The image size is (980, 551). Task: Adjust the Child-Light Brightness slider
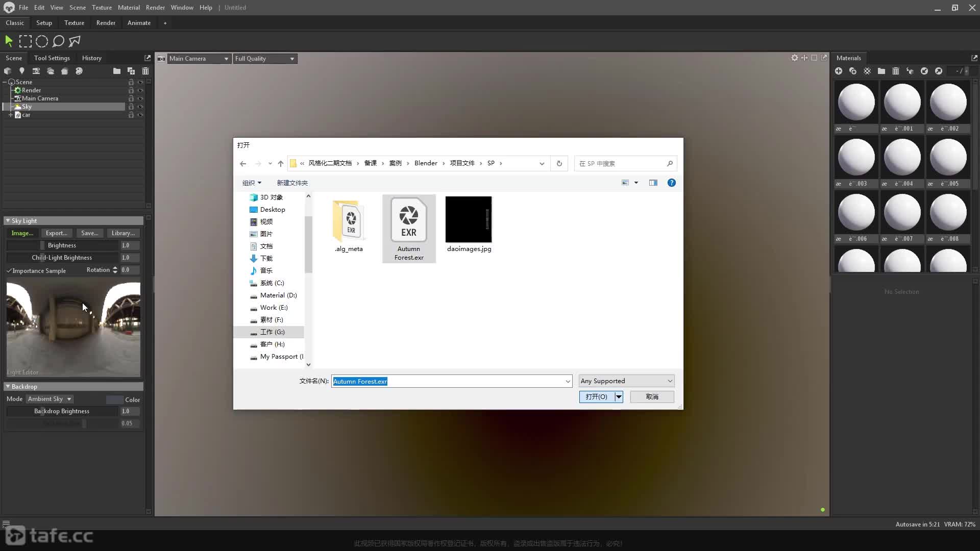pyautogui.click(x=62, y=258)
